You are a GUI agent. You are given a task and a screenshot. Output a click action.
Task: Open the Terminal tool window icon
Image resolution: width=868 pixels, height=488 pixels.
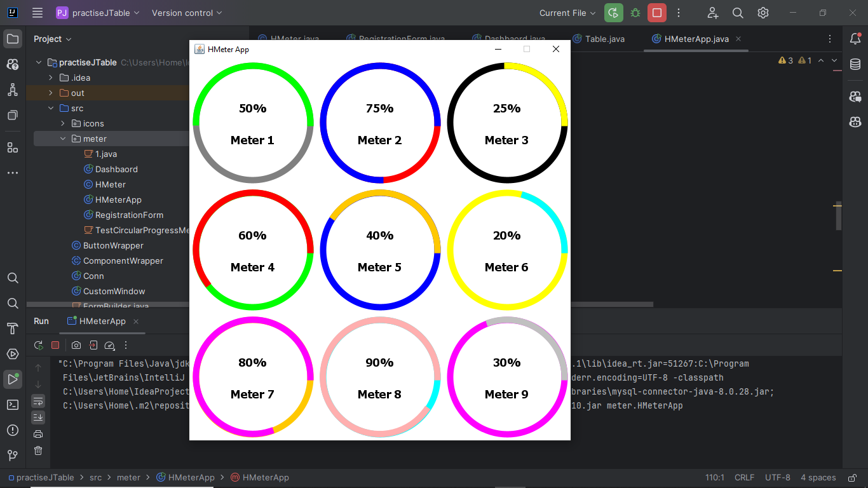(13, 405)
